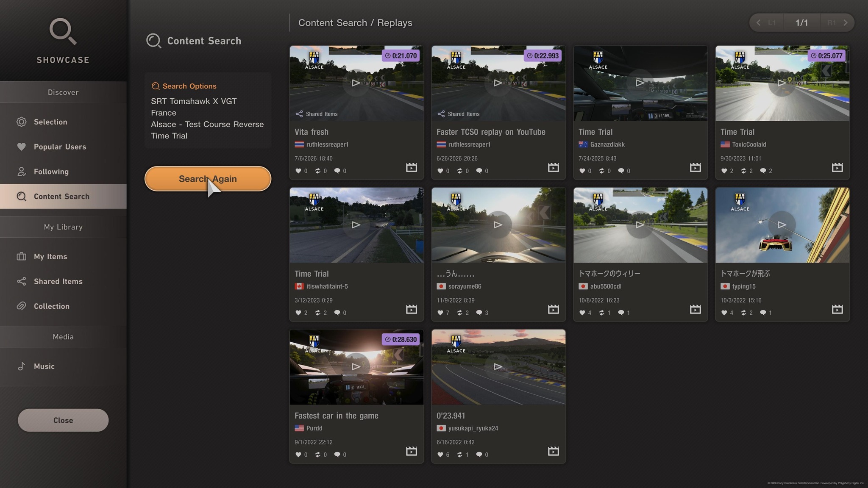Play the 0'23.941 replay thumbnail
The height and width of the screenshot is (488, 868).
tap(498, 367)
